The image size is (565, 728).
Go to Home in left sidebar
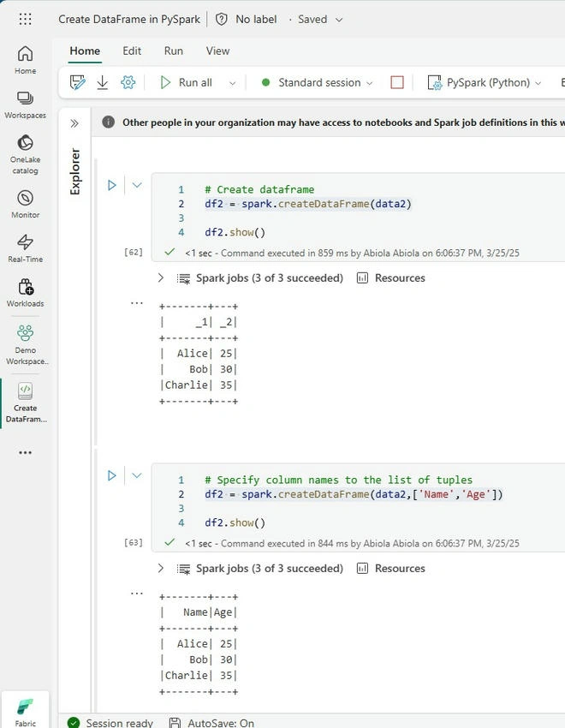25,60
